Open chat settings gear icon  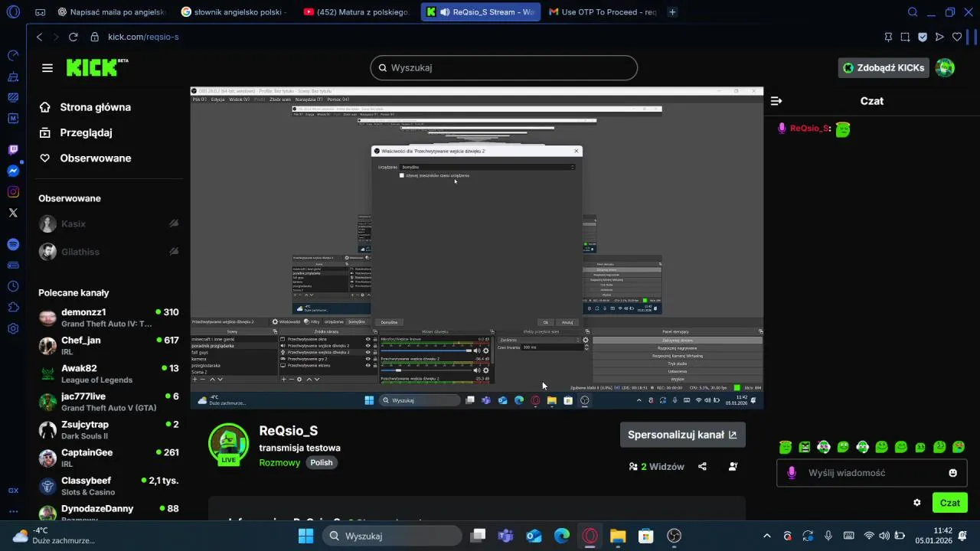coord(916,503)
